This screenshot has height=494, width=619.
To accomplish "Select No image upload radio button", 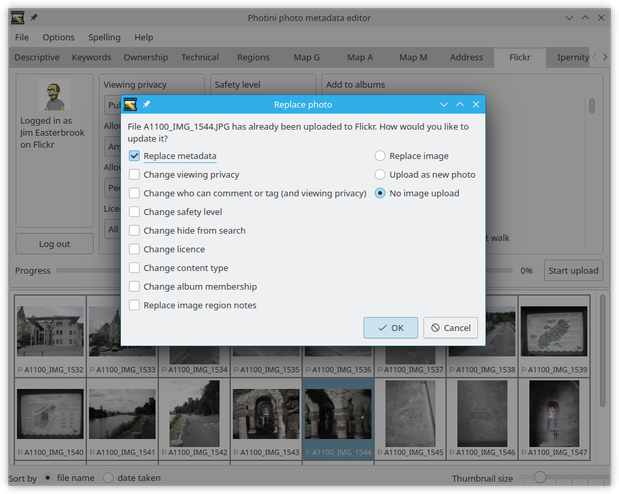I will pyautogui.click(x=380, y=193).
